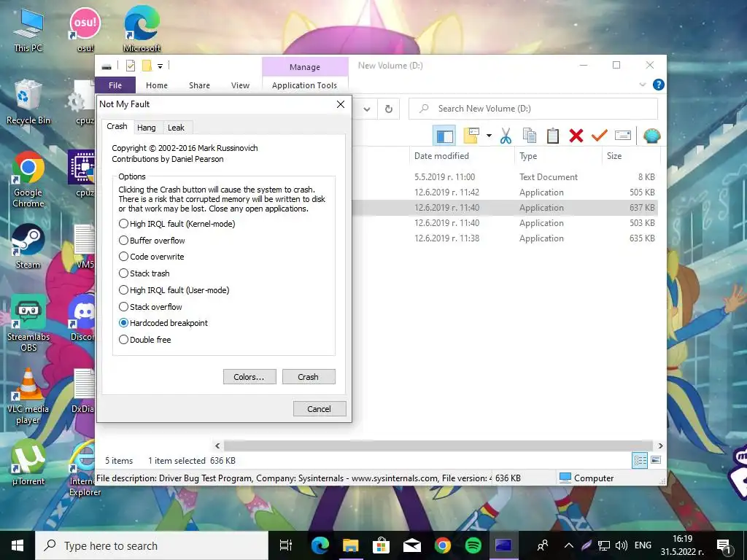Close the Not My Fault dialog
Screen dimensions: 747x560
[x=340, y=104]
